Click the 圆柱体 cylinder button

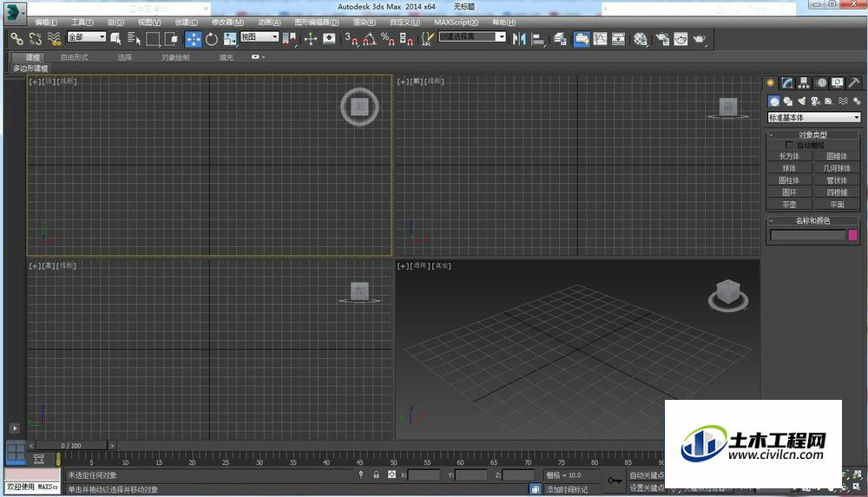[x=789, y=180]
